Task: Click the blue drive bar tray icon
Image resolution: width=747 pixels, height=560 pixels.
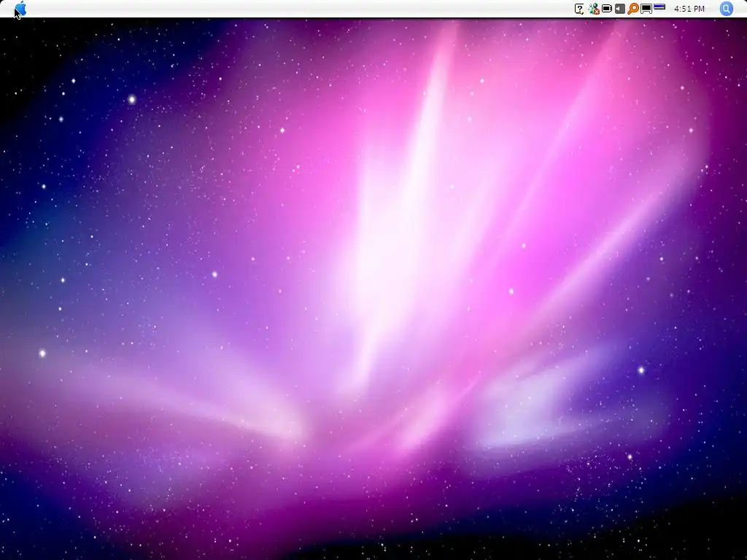Action: point(659,7)
